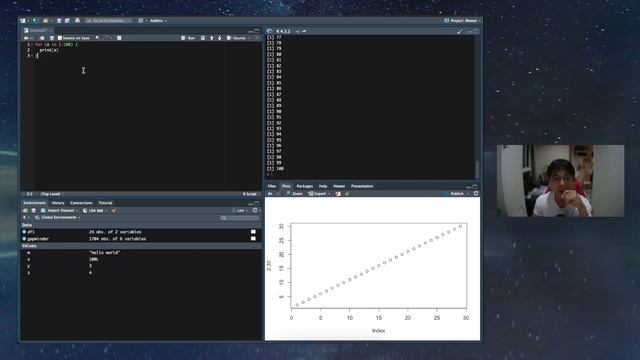Clear environment objects with the broom icon
This screenshot has width=640, height=360.
tap(114, 211)
